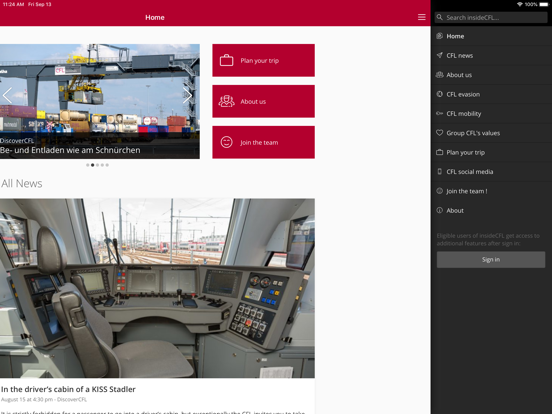
Task: Show the previous carousel slide
Action: click(x=7, y=95)
